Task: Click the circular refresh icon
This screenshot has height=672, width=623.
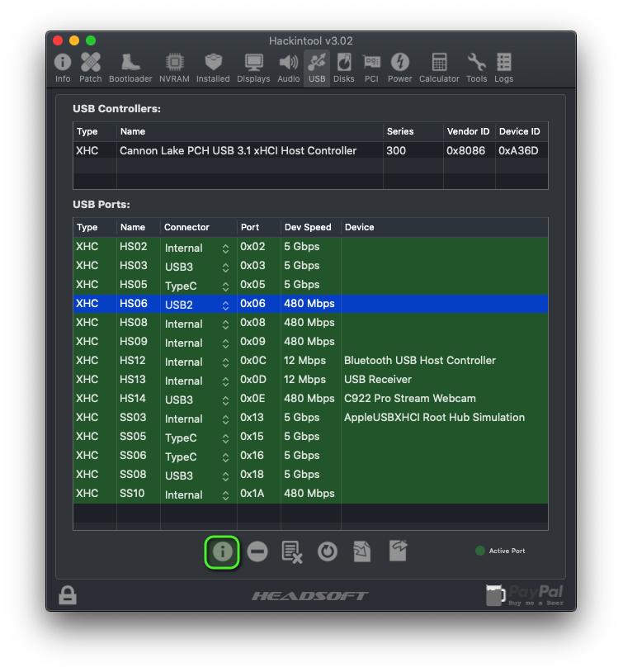Action: point(328,551)
